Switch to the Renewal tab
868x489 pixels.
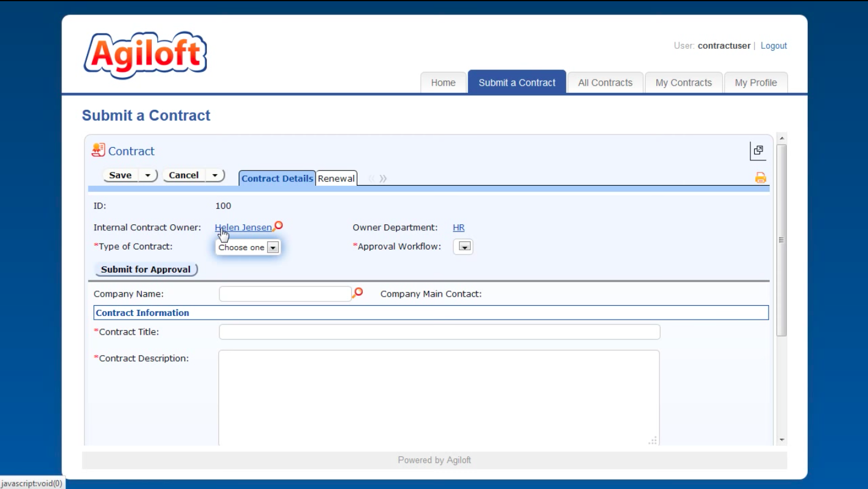tap(336, 178)
